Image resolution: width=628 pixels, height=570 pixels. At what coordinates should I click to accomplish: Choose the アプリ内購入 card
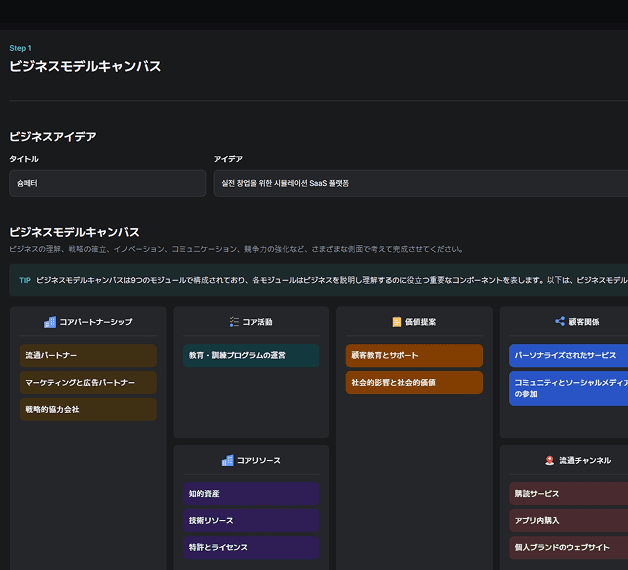click(x=568, y=520)
